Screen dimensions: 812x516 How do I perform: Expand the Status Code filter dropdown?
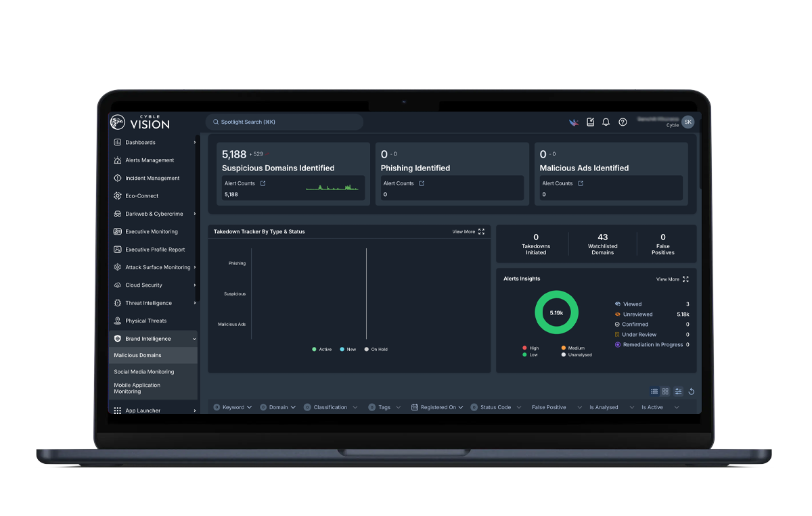497,408
